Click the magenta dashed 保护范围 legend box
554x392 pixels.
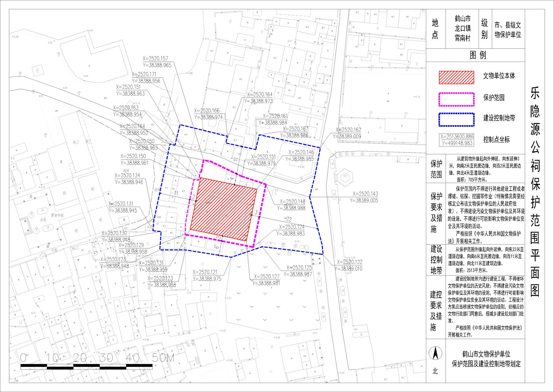pos(456,99)
